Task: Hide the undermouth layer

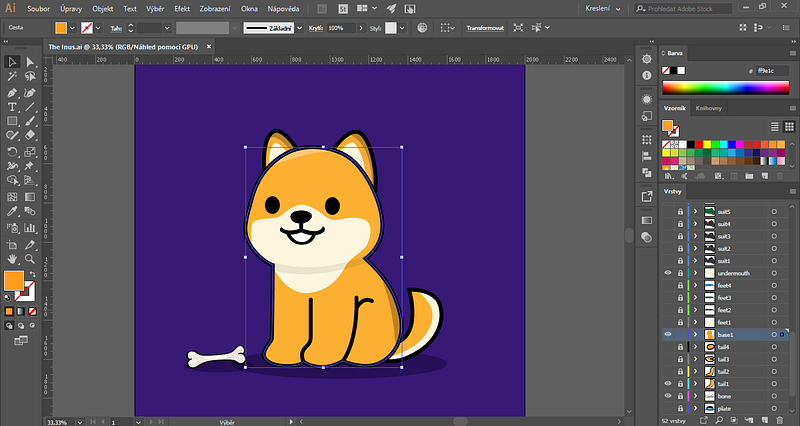Action: [x=667, y=273]
